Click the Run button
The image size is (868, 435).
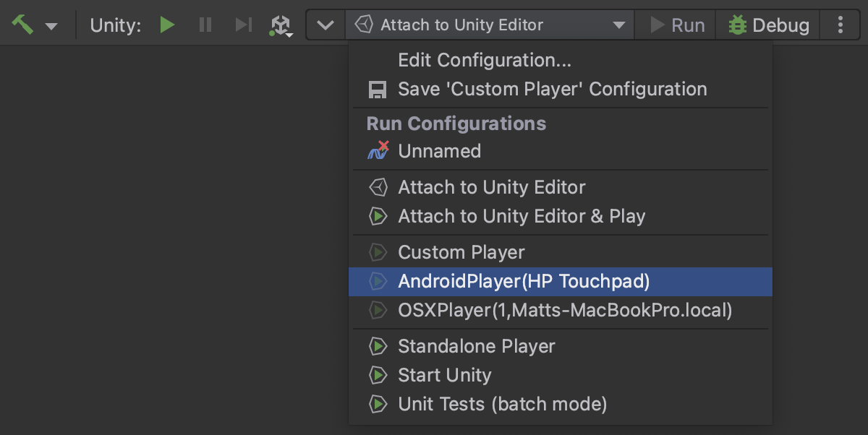677,25
